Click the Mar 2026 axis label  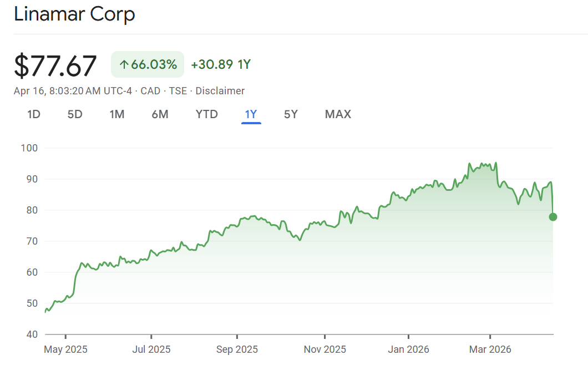click(x=490, y=349)
